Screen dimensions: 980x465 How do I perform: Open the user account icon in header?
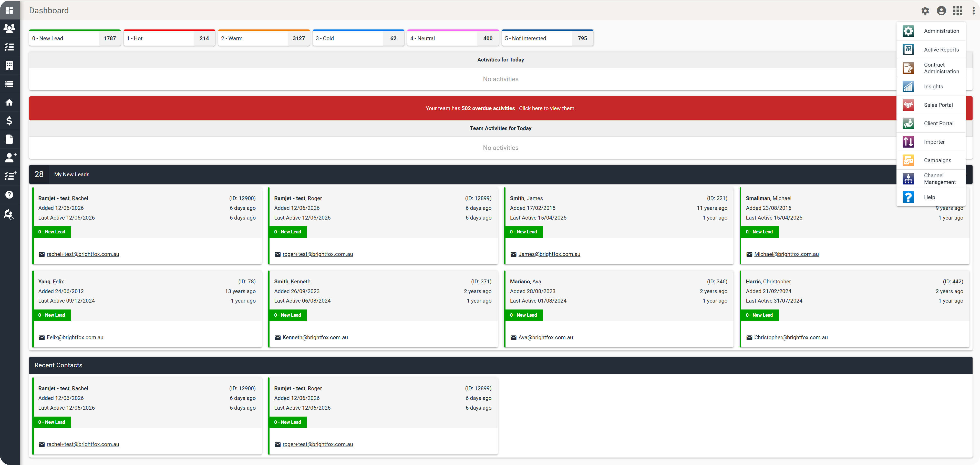pyautogui.click(x=941, y=11)
